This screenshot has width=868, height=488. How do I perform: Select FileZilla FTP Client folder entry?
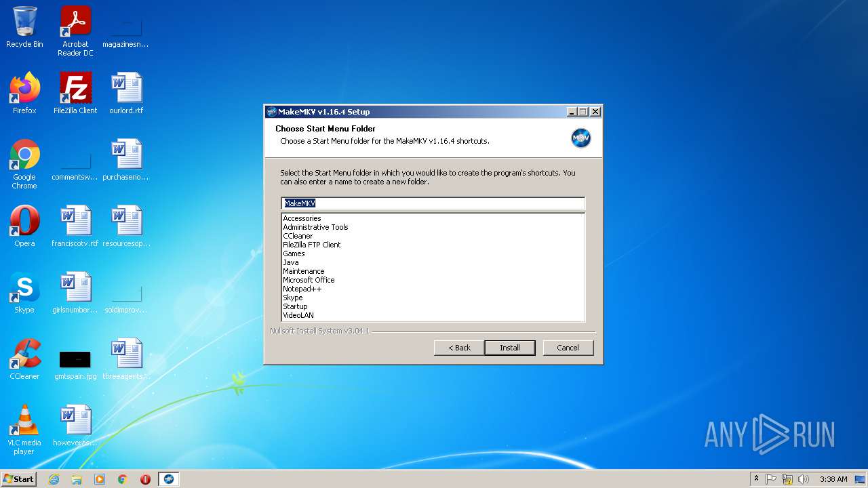(x=312, y=245)
